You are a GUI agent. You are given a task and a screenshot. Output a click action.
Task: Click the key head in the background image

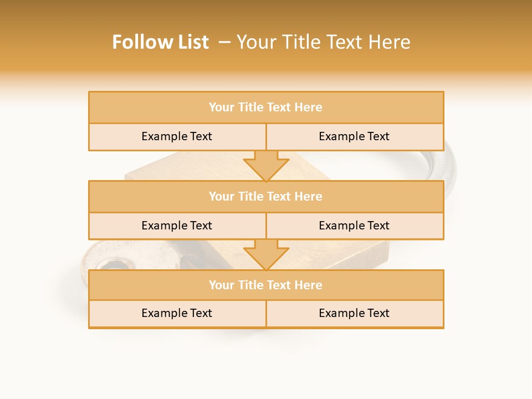103,260
